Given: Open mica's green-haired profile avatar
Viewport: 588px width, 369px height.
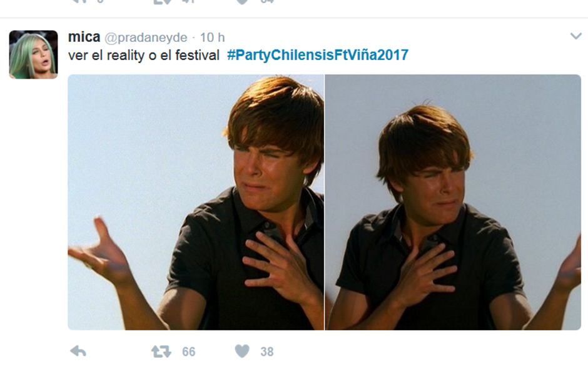Looking at the screenshot, I should coord(33,54).
